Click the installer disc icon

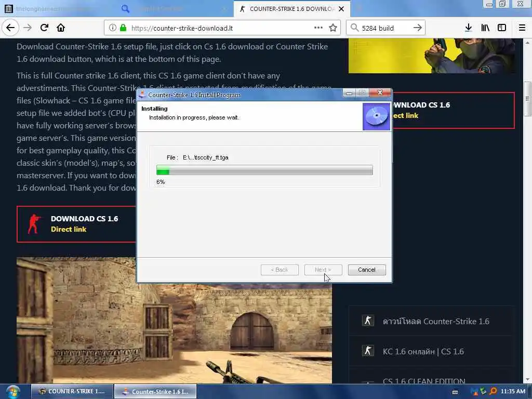[x=376, y=116]
